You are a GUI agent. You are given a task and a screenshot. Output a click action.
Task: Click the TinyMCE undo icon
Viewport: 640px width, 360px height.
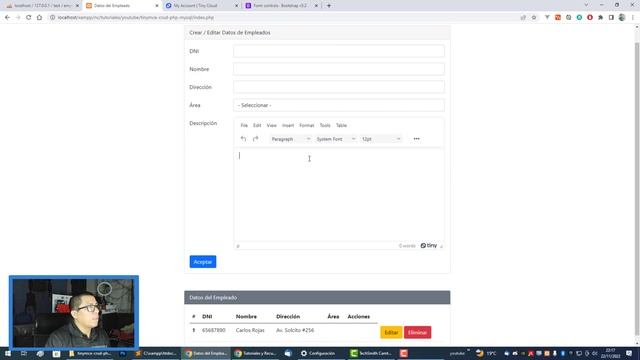pos(243,139)
